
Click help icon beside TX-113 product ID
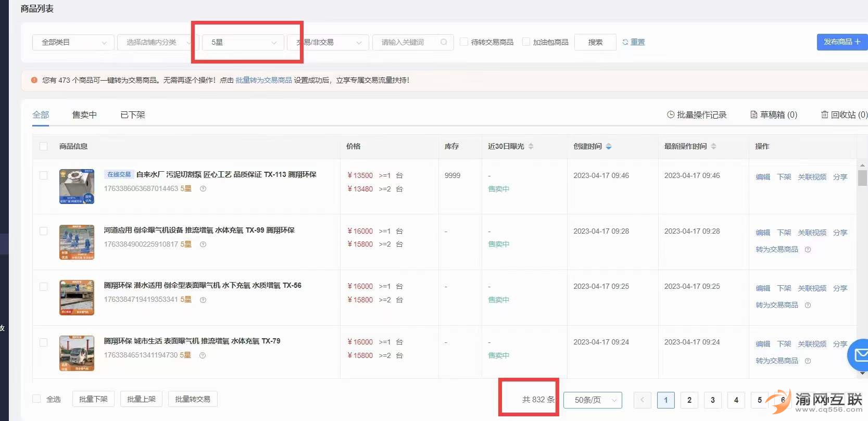[x=203, y=189]
